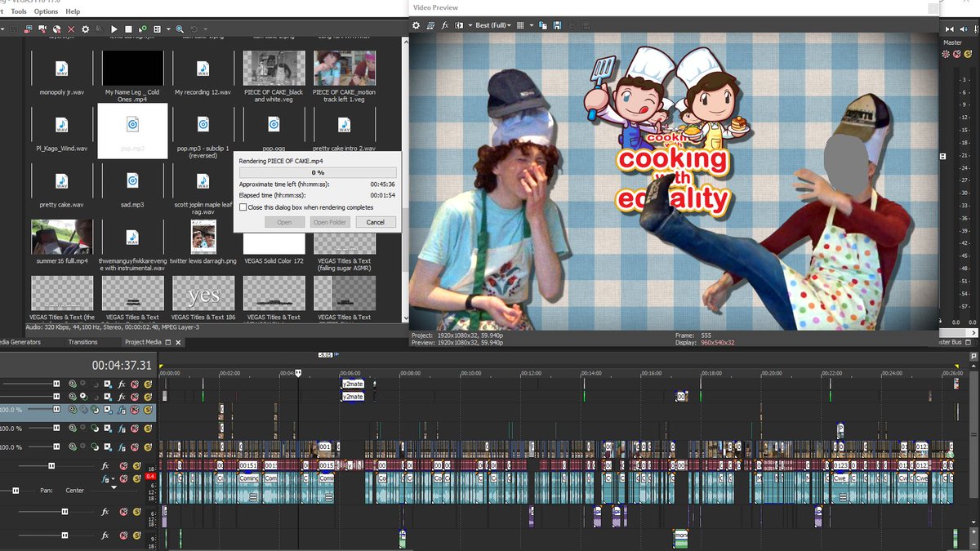
Task: Open media properties gear in Project Media toolbar
Action: (86, 29)
